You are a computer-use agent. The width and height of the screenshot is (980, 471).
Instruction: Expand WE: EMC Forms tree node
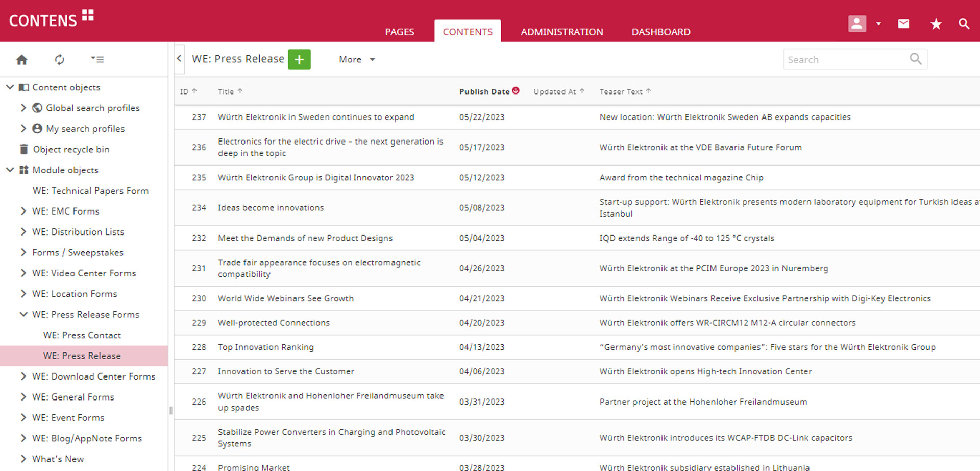(x=23, y=211)
